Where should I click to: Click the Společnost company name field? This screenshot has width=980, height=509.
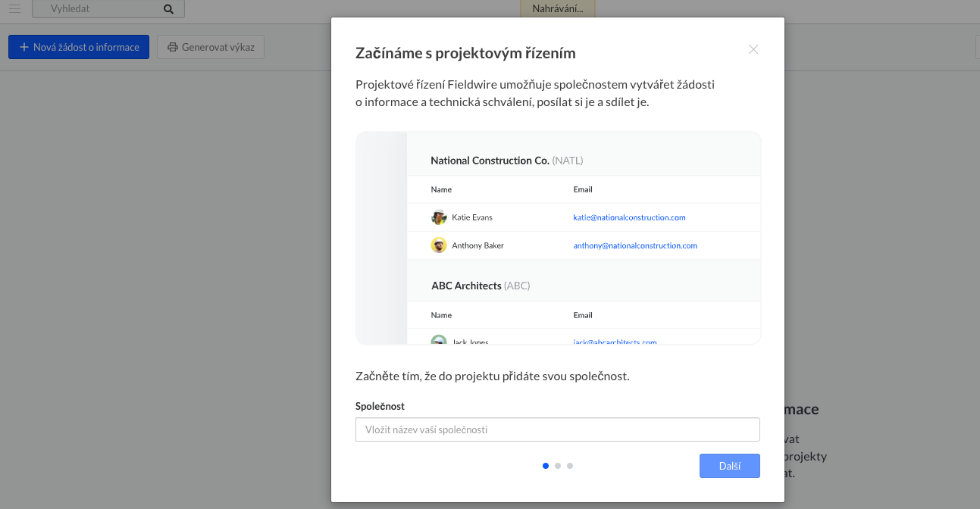pos(558,429)
